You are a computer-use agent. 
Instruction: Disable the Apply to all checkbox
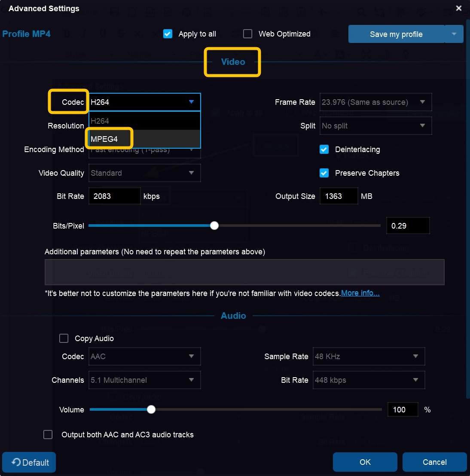pos(168,34)
